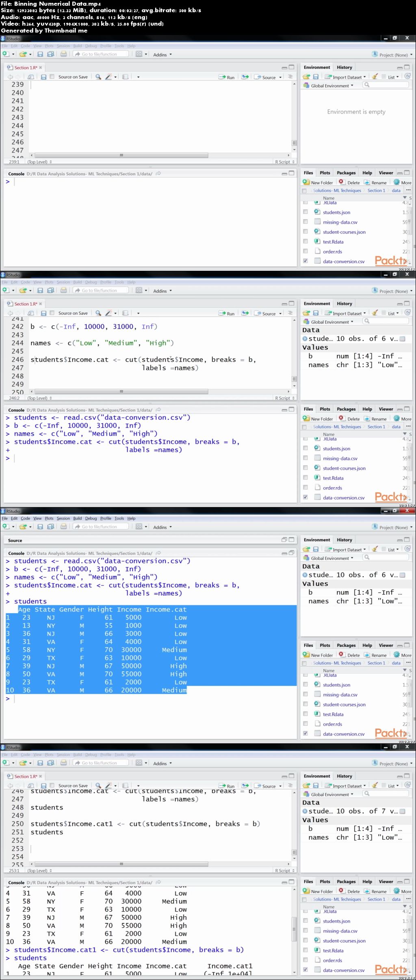Image resolution: width=416 pixels, height=980 pixels.
Task: Click the go-back arrow icon in the Income.cat1 frame's editor
Action: (10, 785)
